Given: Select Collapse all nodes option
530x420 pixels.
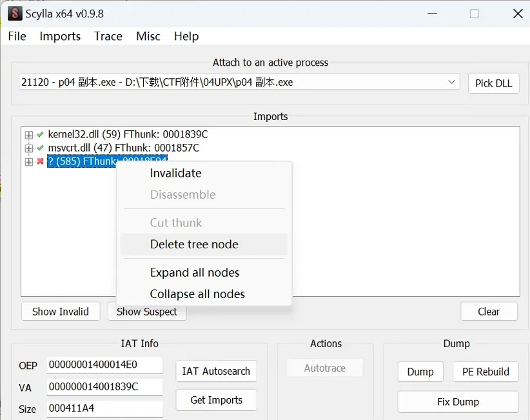Looking at the screenshot, I should point(197,294).
